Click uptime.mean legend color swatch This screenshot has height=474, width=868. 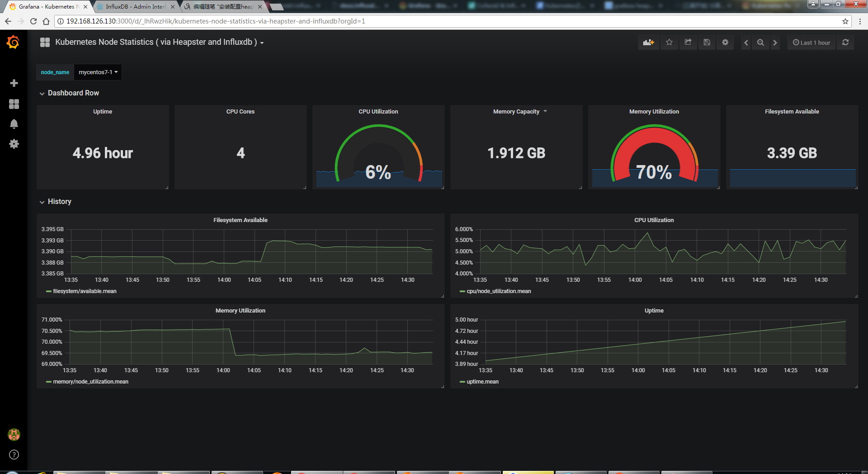pyautogui.click(x=462, y=382)
